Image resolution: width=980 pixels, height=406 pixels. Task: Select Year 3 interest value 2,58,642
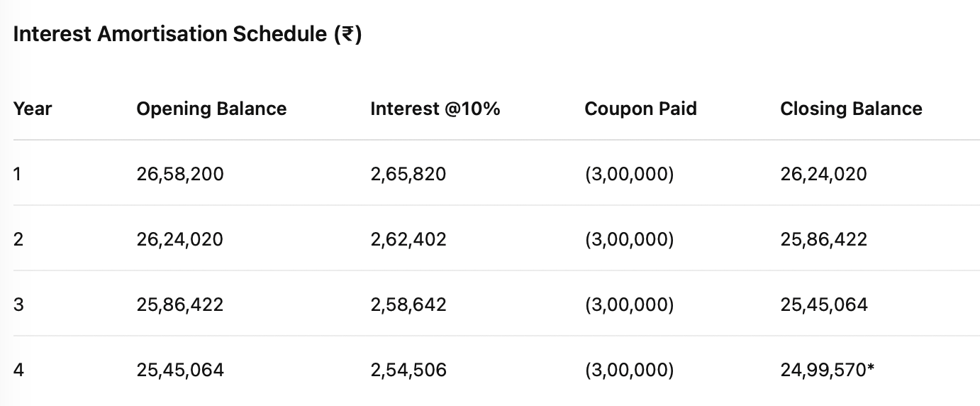[408, 304]
